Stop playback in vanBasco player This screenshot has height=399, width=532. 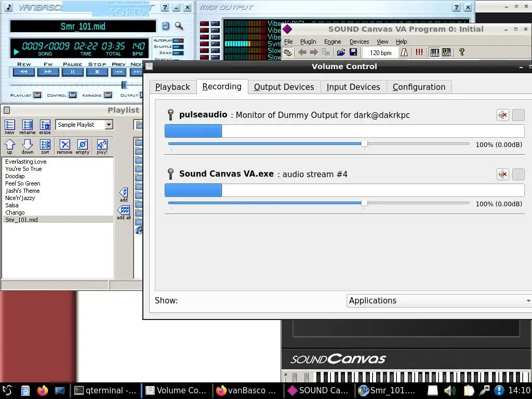pos(97,72)
